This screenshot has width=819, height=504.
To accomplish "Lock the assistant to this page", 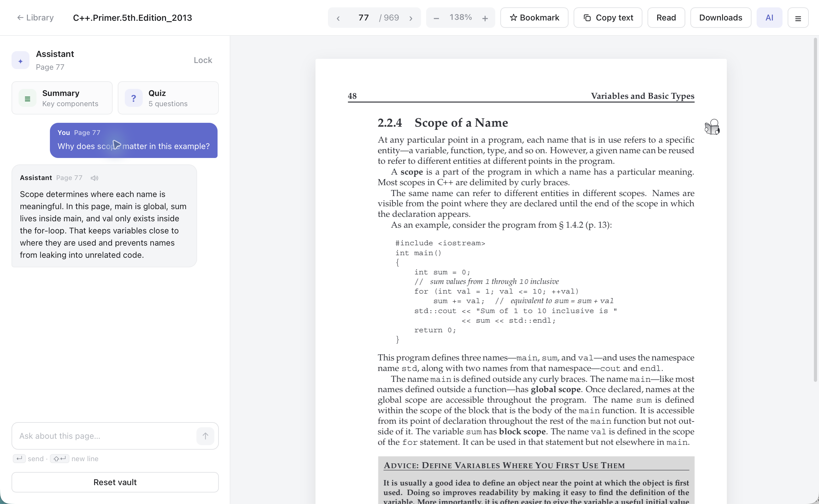I will [x=203, y=60].
